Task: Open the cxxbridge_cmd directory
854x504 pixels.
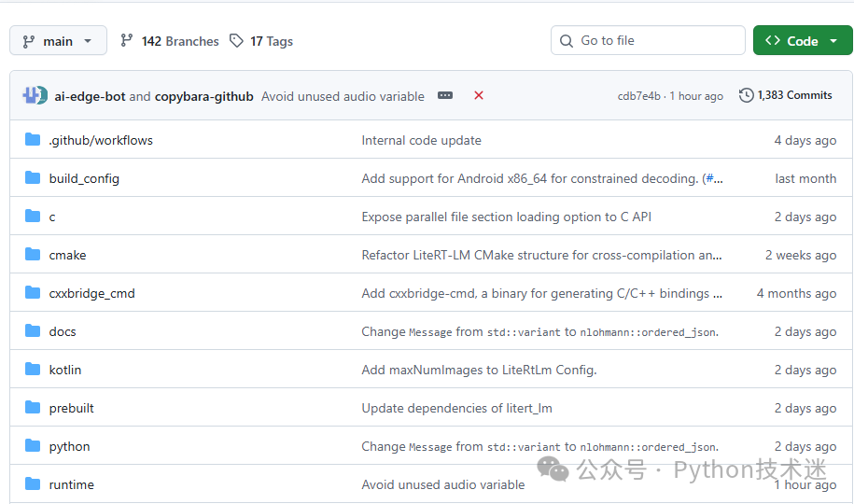Action: [92, 294]
